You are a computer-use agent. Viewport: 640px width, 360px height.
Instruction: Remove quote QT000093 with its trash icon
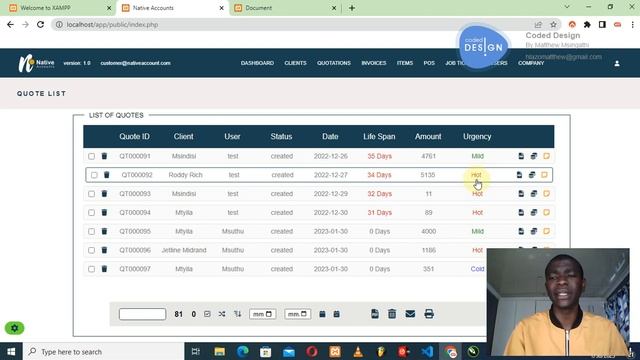tap(104, 193)
